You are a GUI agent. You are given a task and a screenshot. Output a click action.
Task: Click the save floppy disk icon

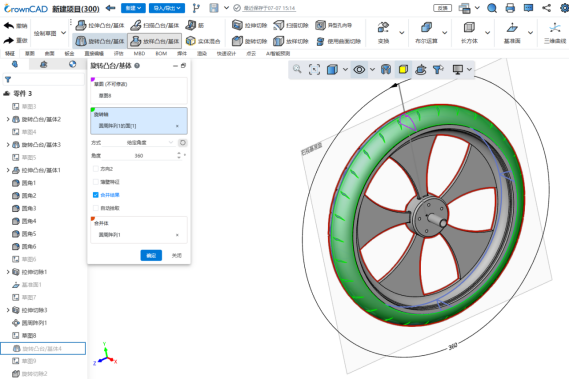coord(214,8)
